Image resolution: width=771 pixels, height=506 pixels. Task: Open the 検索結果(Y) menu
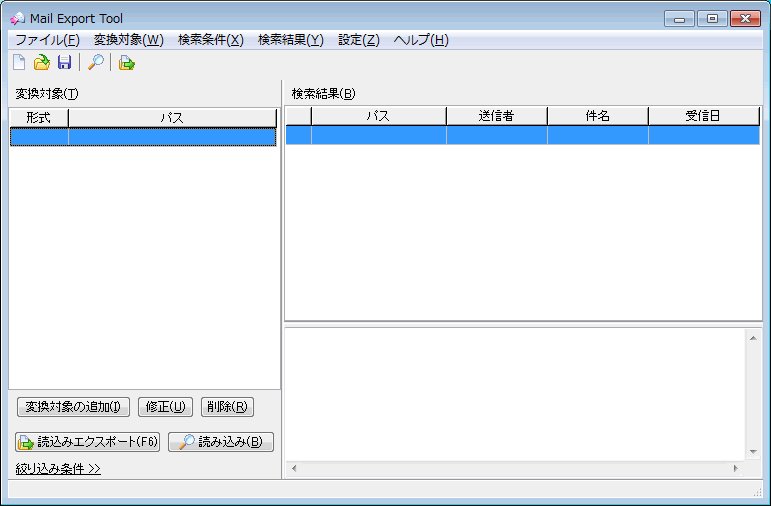tap(290, 40)
